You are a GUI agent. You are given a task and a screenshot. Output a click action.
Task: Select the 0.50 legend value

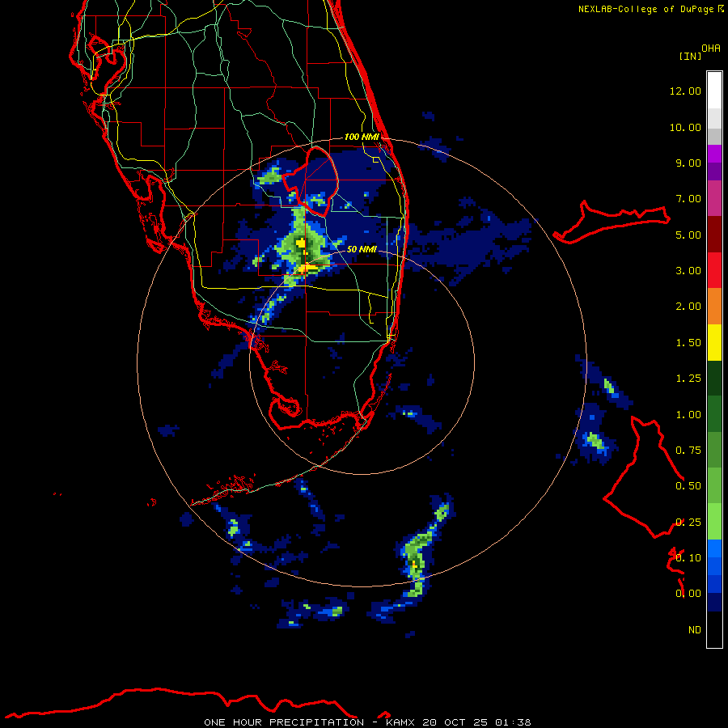click(x=688, y=486)
